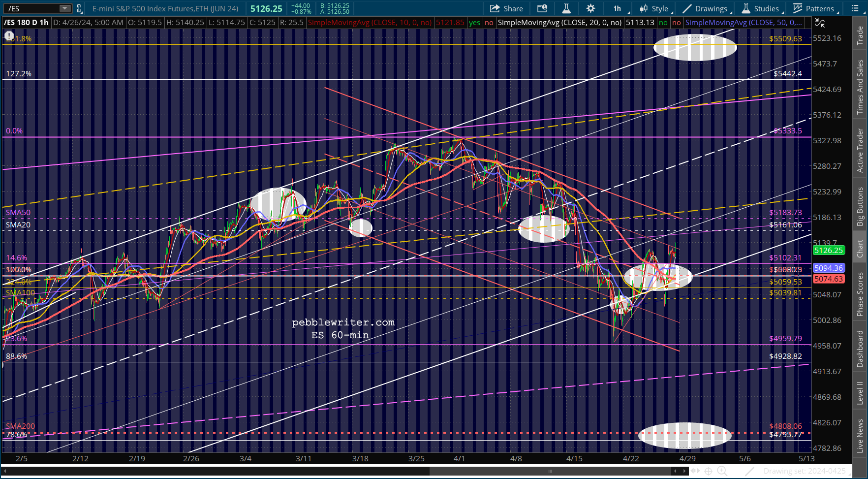Open the Level II side tab
Image resolution: width=868 pixels, height=479 pixels.
[x=860, y=393]
